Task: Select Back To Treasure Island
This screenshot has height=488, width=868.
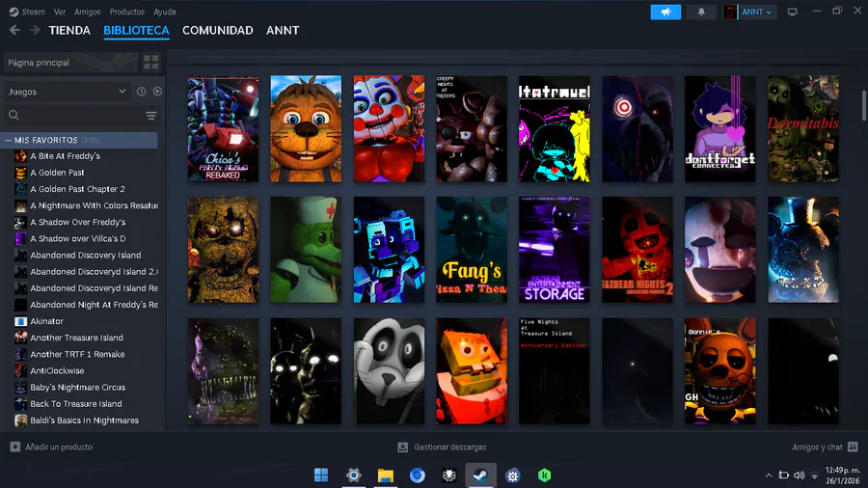Action: click(x=76, y=404)
